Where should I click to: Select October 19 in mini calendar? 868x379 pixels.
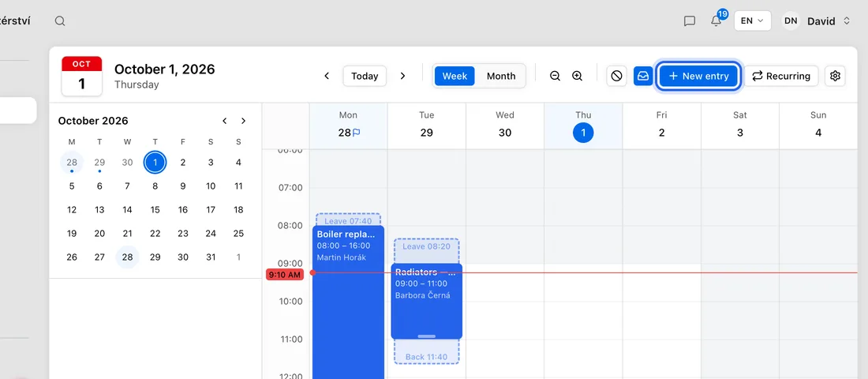point(72,233)
